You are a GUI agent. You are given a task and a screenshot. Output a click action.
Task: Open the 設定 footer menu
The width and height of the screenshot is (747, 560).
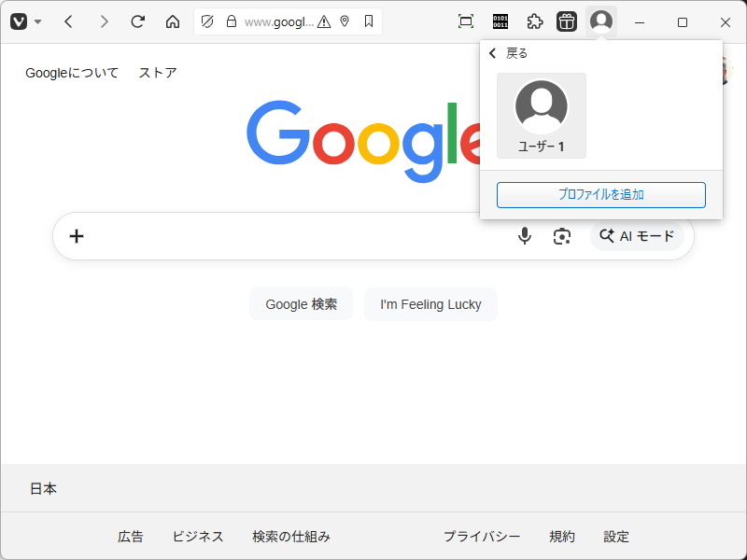(x=616, y=537)
